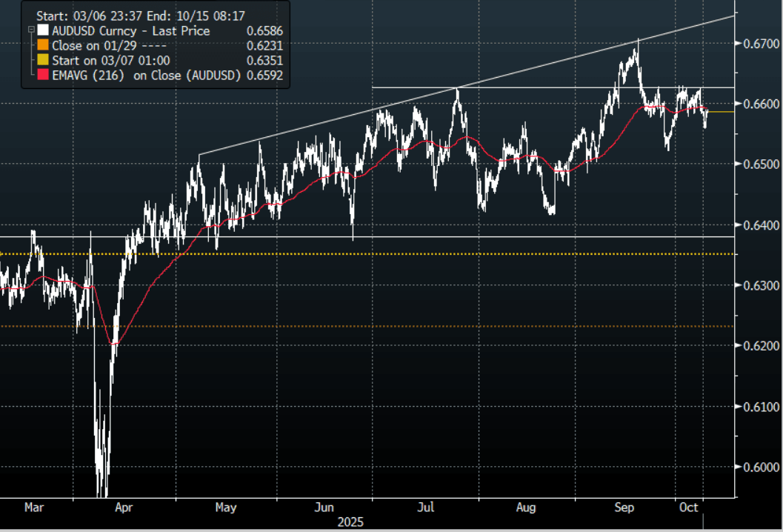
Task: Click the Jul month label on the time axis
Action: [x=425, y=508]
